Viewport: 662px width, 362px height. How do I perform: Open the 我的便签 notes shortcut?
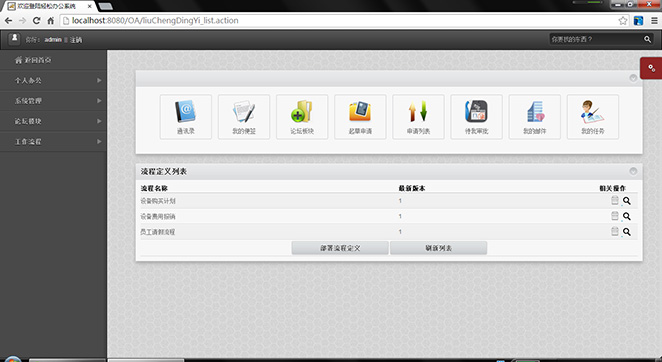click(244, 117)
